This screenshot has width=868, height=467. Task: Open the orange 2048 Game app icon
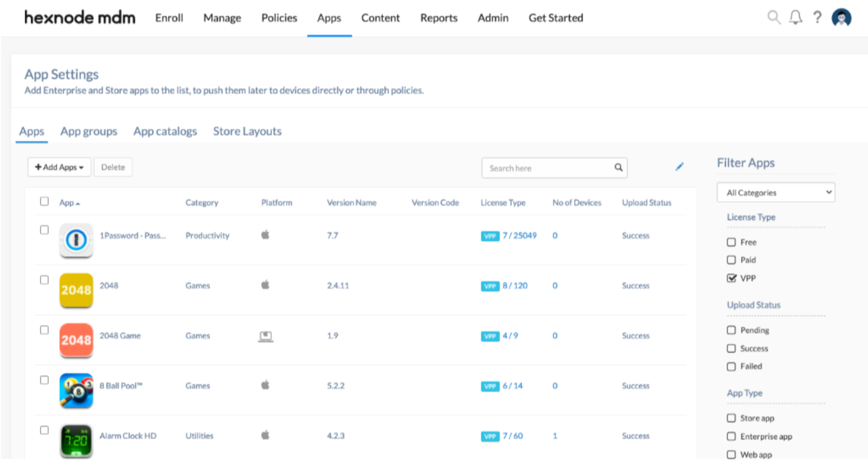pyautogui.click(x=76, y=340)
